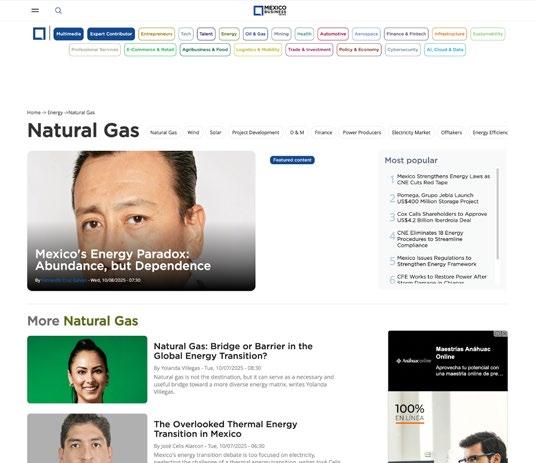The height and width of the screenshot is (463, 535).
Task: Open the Overlooked Thermal Energy Transition article
Action: [x=225, y=429]
